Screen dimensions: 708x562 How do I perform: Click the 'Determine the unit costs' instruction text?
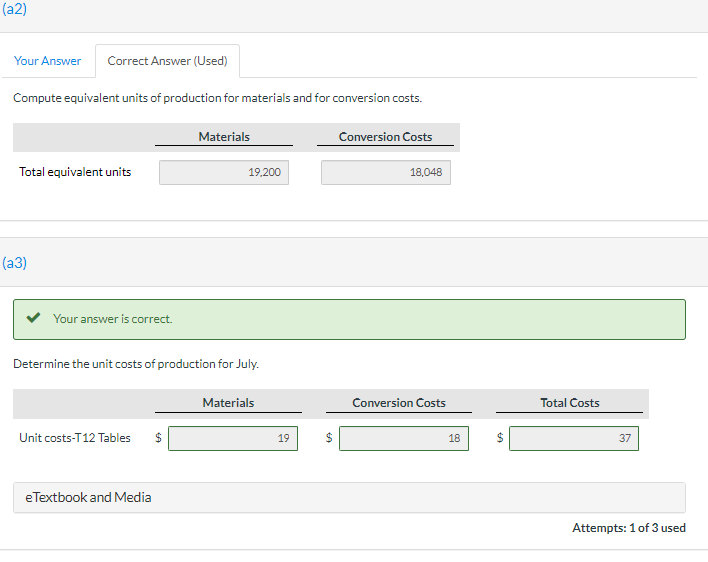click(x=135, y=364)
